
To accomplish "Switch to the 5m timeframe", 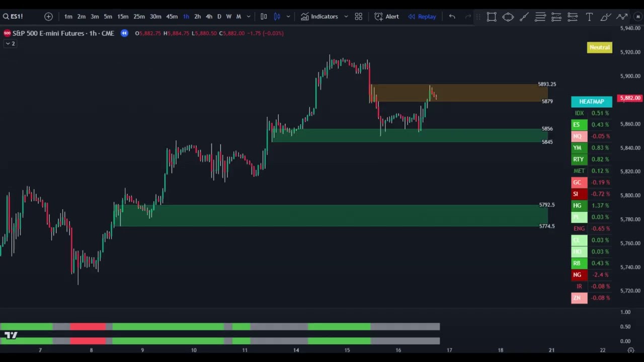I will 108,17.
